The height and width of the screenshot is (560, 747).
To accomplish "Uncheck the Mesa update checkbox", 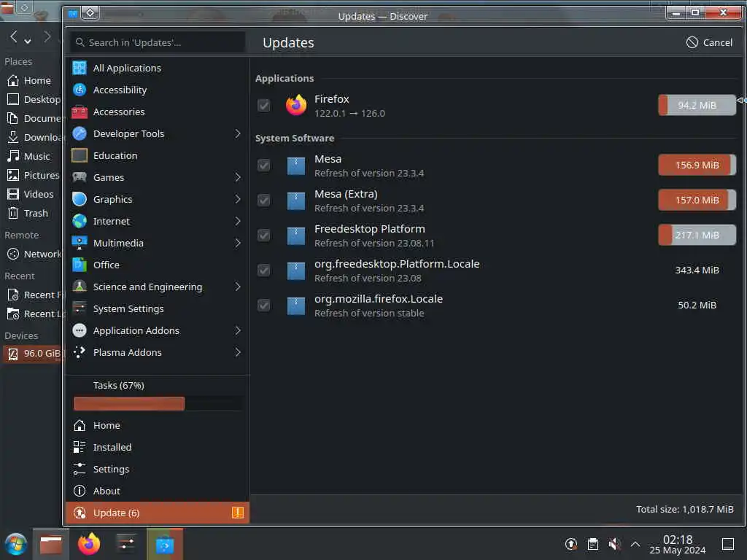I will [263, 166].
